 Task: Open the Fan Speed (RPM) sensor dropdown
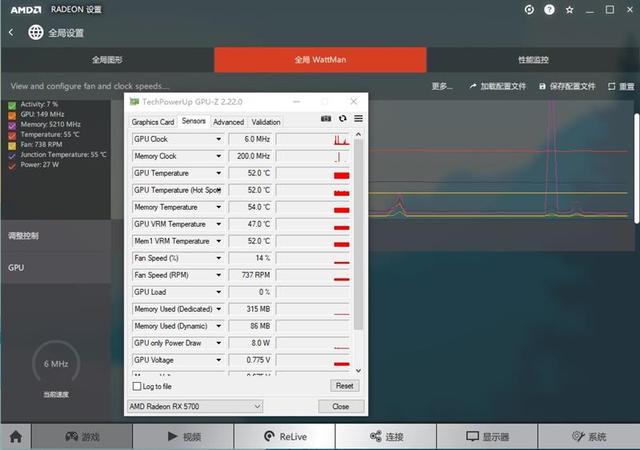219,275
